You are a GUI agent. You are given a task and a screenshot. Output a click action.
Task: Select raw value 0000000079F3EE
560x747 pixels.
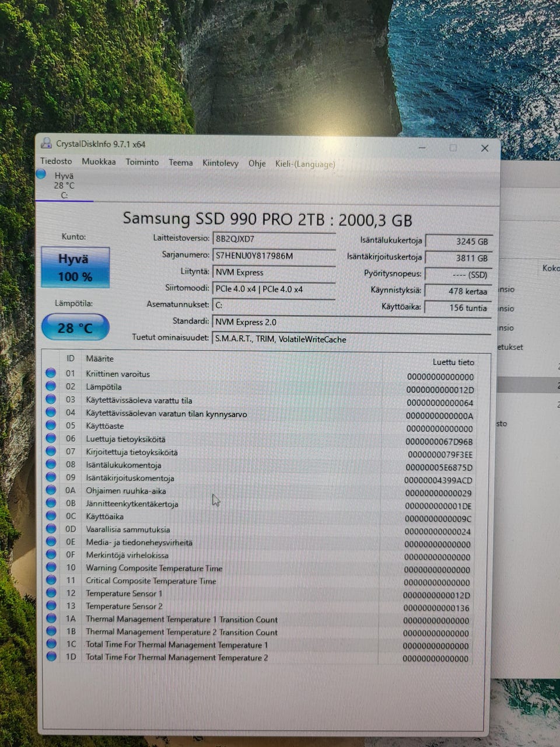coord(440,455)
